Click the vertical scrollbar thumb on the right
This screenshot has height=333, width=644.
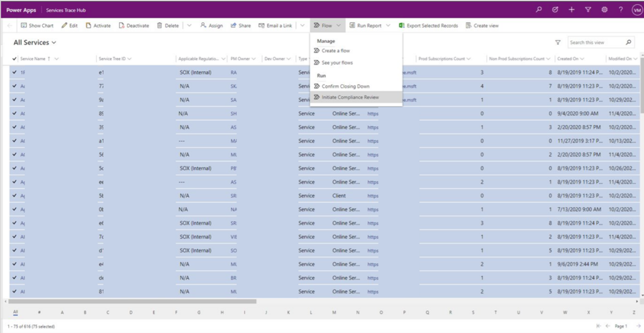(641, 85)
